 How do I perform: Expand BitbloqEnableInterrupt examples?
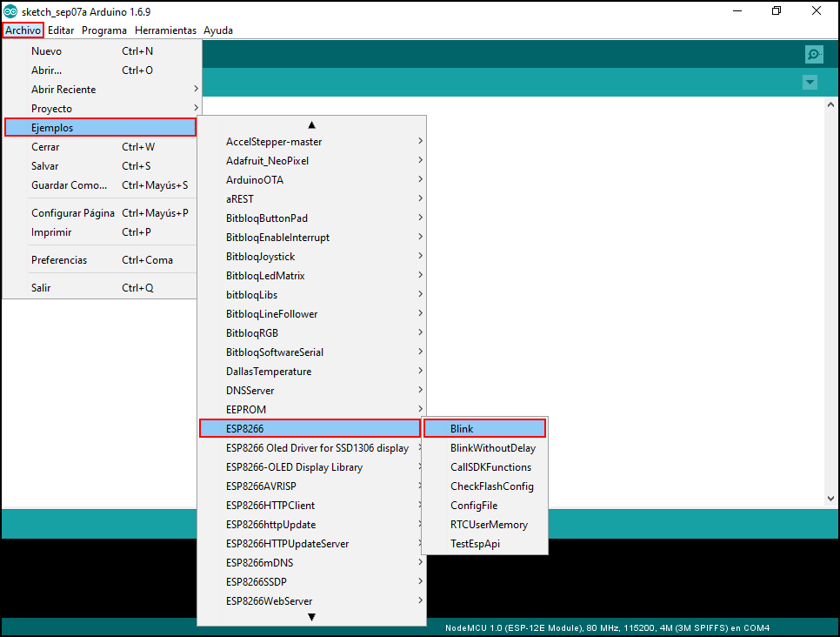tap(312, 238)
